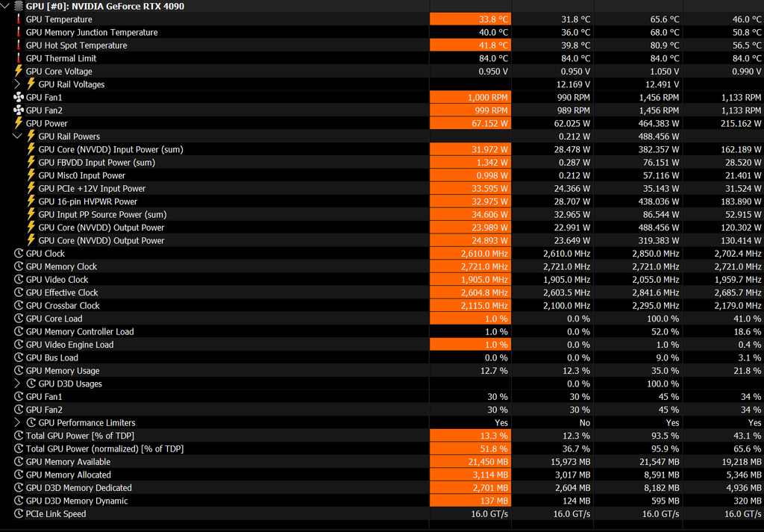This screenshot has width=764, height=532.
Task: Click the clock icon for GPU Effective Clock
Action: coord(19,292)
